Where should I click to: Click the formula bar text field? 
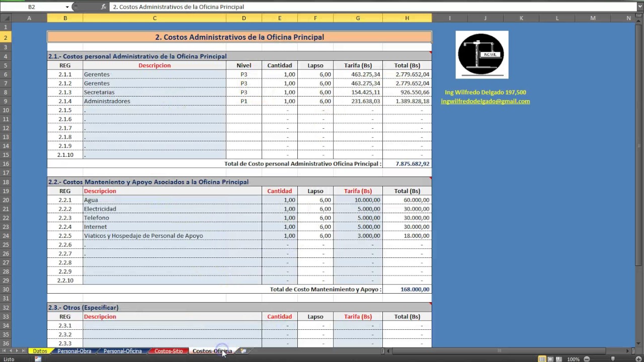373,7
